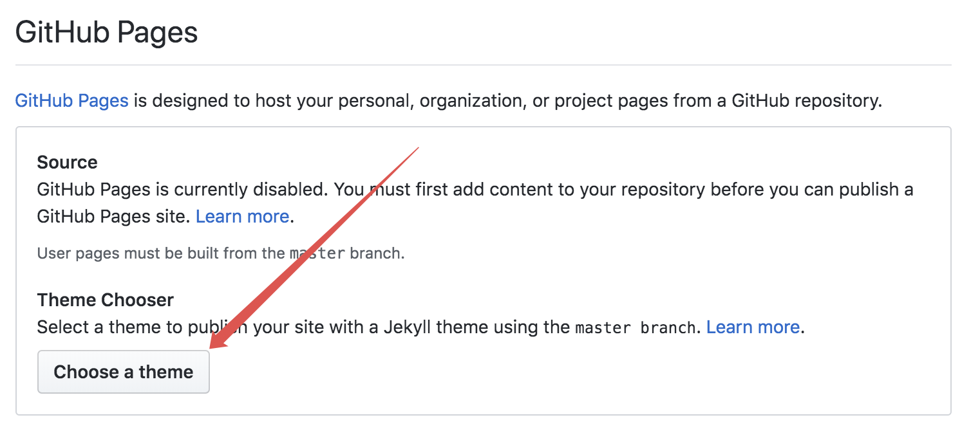980x440 pixels.
Task: Click horizontal divider below GitHub Pages heading
Action: click(x=483, y=65)
